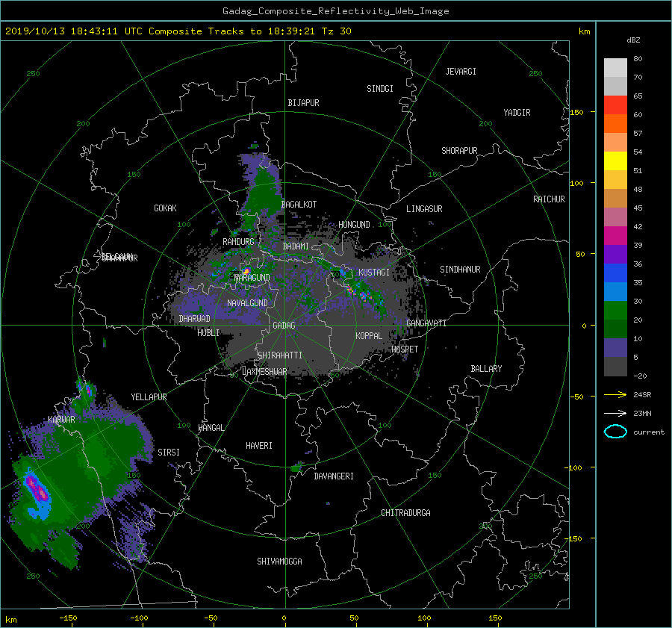Click the BIJAPUR city label
This screenshot has height=628, width=672.
click(x=303, y=103)
